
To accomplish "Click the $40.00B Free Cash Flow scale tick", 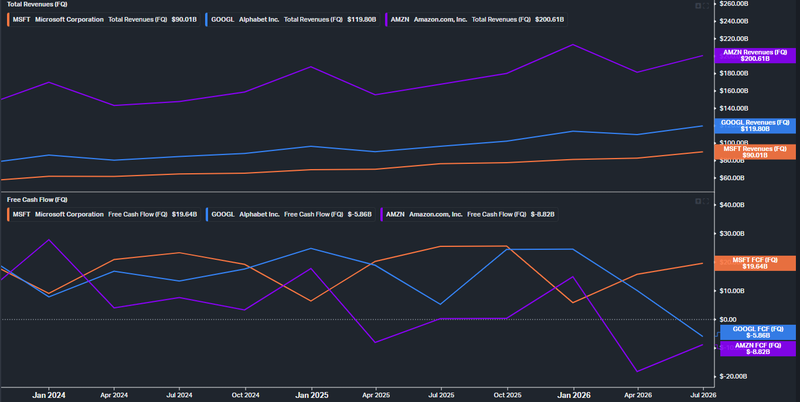I will [732, 205].
